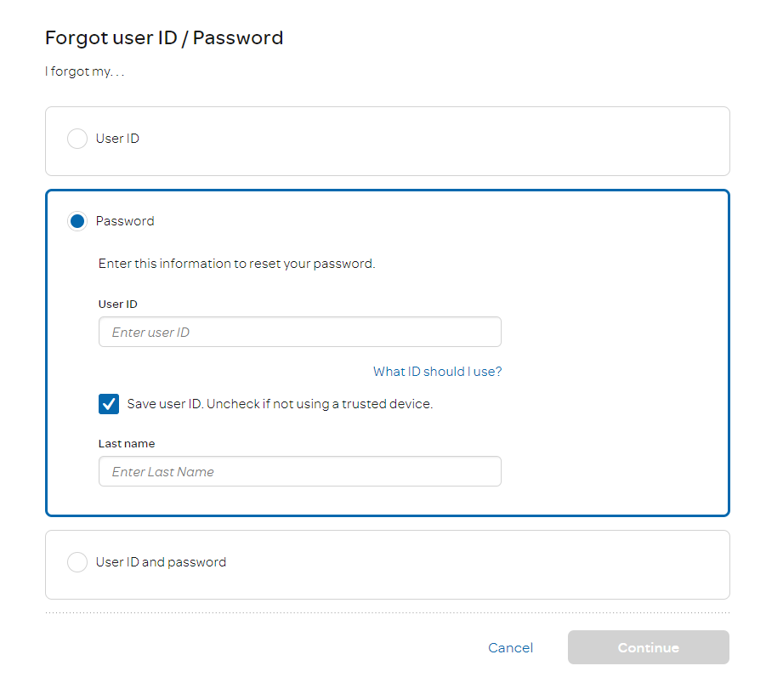
Task: Select the User ID radio button
Action: (x=77, y=139)
